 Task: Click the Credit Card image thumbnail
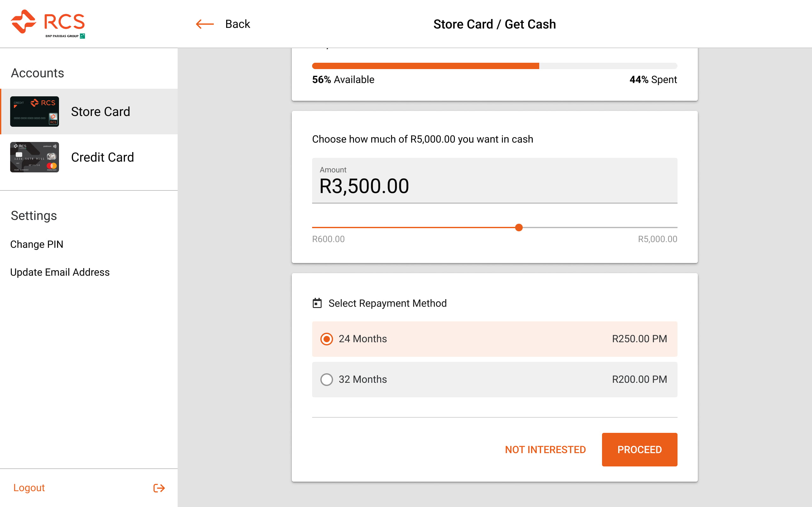(34, 157)
